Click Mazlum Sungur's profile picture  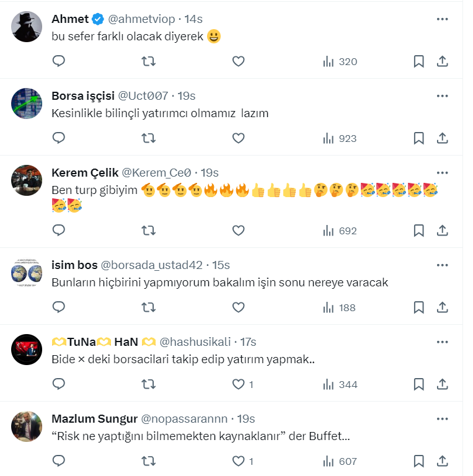pyautogui.click(x=27, y=426)
